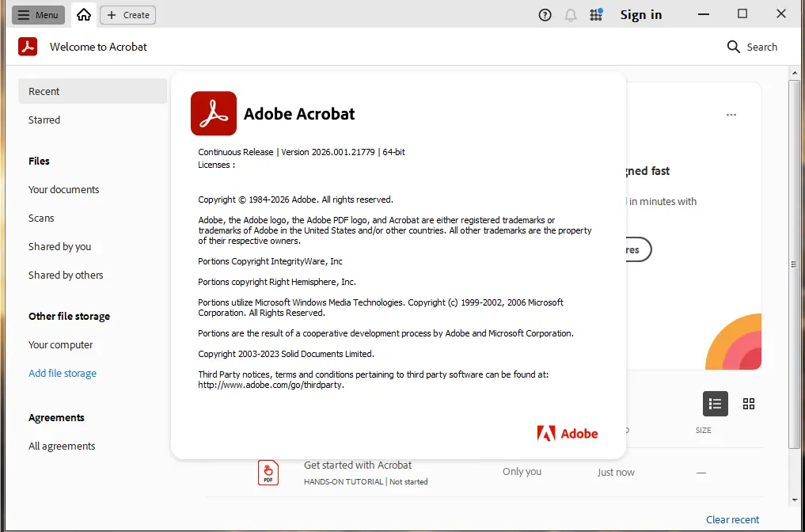The width and height of the screenshot is (805, 532).
Task: Go to the Home icon tab
Action: click(x=84, y=15)
